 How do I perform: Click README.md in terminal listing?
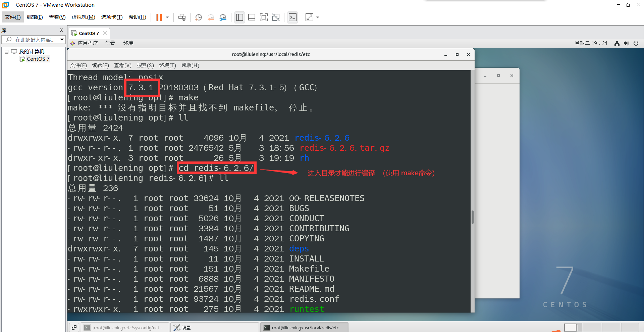point(312,289)
